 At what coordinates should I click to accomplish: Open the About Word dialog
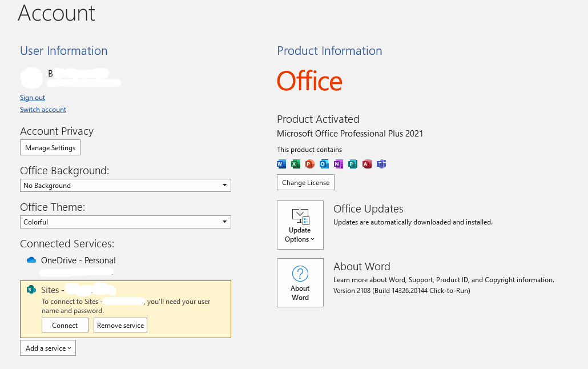click(x=300, y=283)
